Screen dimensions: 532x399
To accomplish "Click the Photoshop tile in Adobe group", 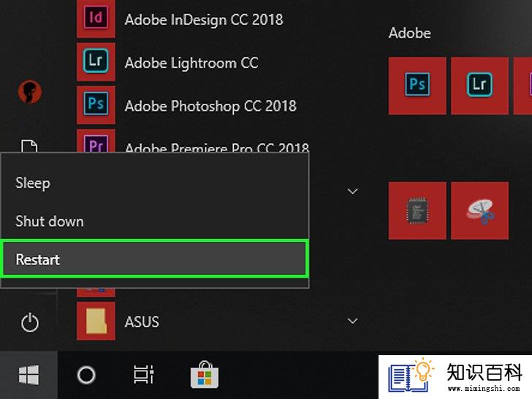I will click(417, 85).
